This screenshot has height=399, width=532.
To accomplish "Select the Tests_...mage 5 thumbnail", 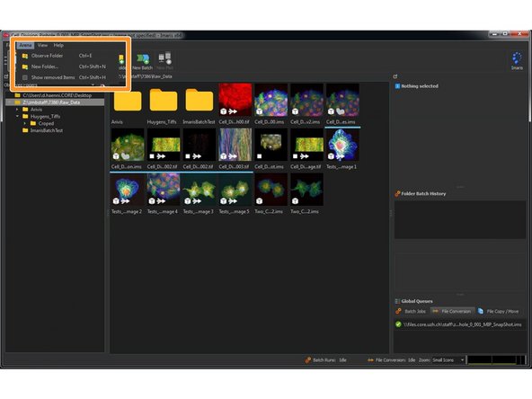I will click(235, 190).
